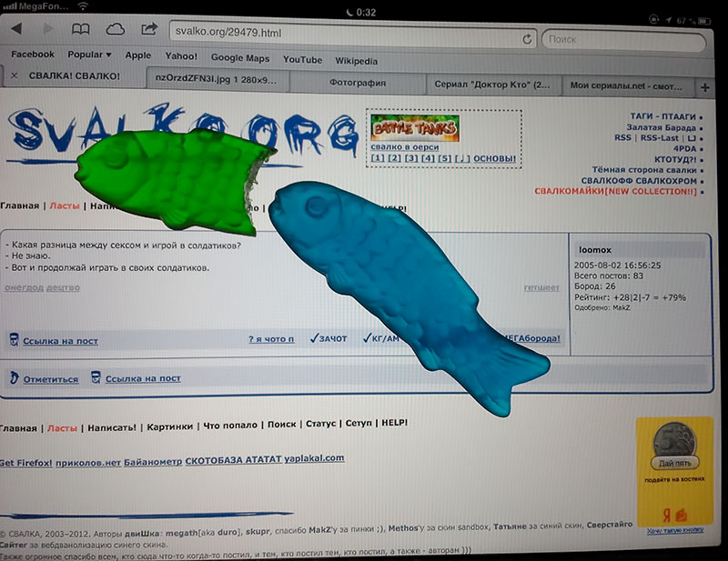Tap the battery icon in the status bar
The image size is (728, 561).
coord(704,21)
